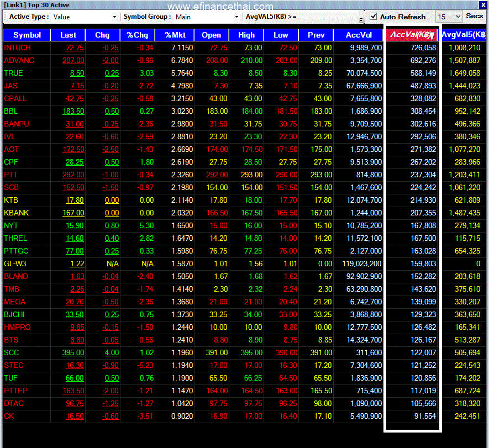489x448 pixels.
Task: Select the TRUE symbol
Action: coord(13,73)
